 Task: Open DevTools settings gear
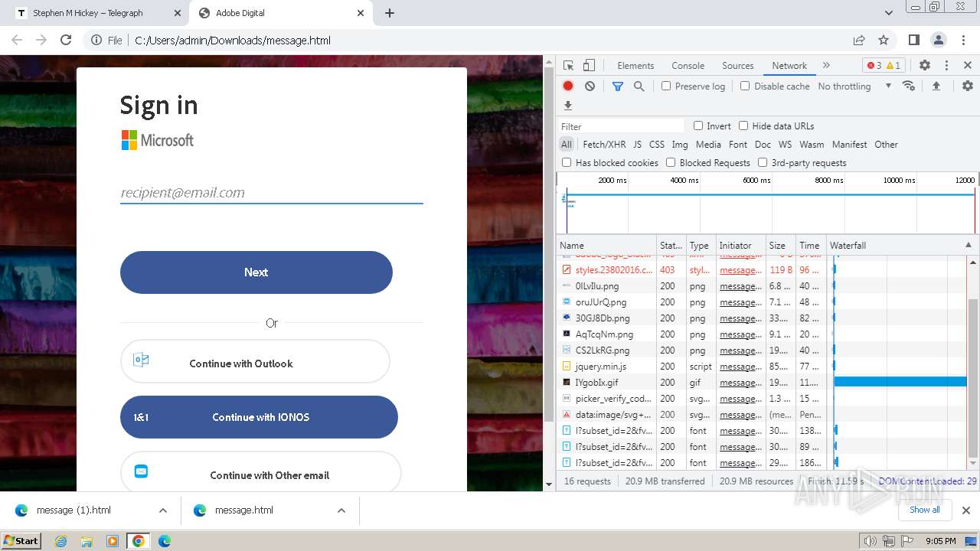pos(925,66)
